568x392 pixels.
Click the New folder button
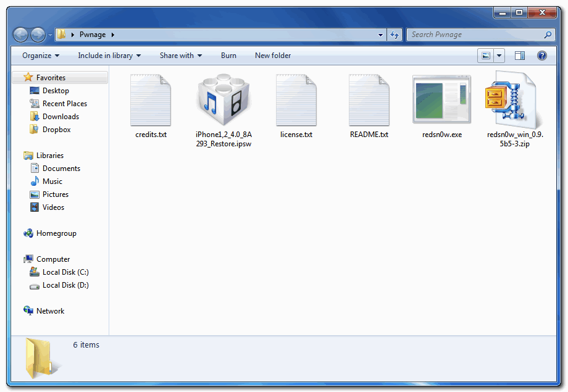pos(273,56)
